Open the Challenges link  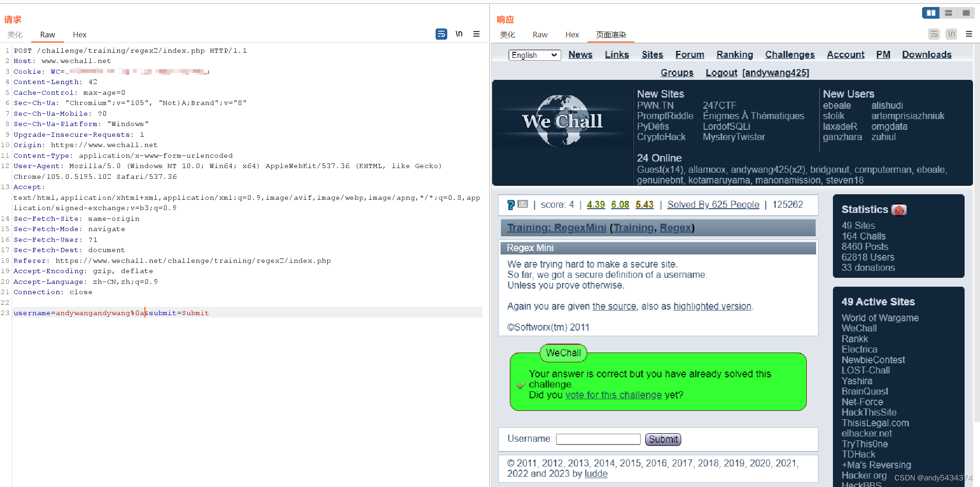[x=790, y=55]
